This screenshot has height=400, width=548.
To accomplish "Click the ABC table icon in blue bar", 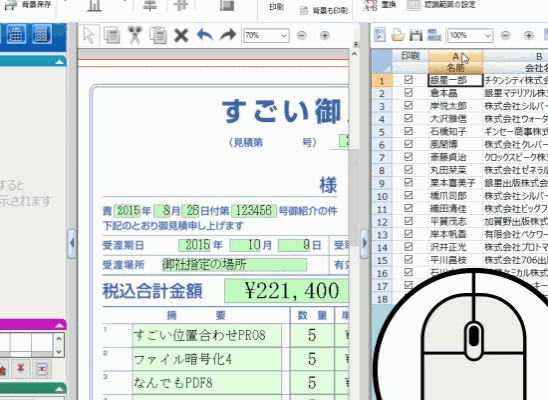I will [16, 34].
